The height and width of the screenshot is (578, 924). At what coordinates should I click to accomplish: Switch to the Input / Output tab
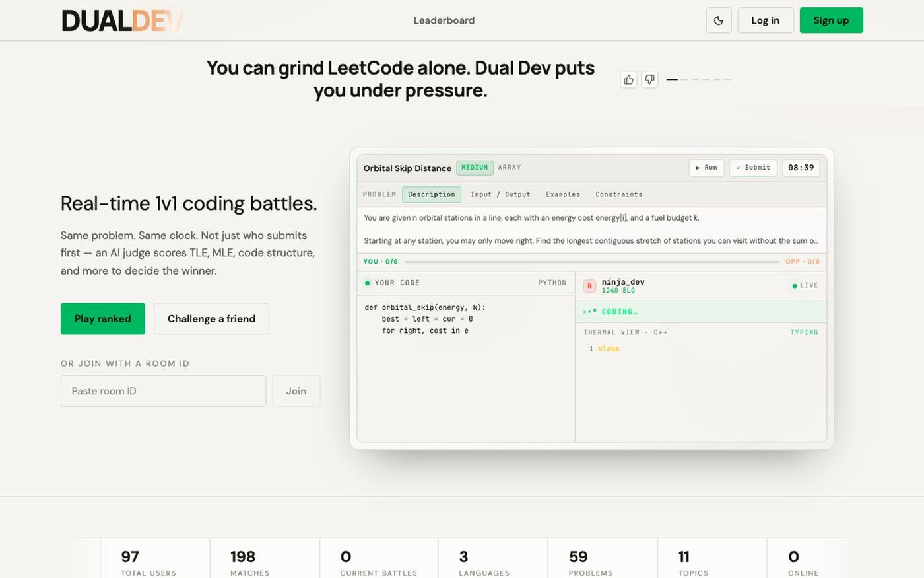[500, 194]
